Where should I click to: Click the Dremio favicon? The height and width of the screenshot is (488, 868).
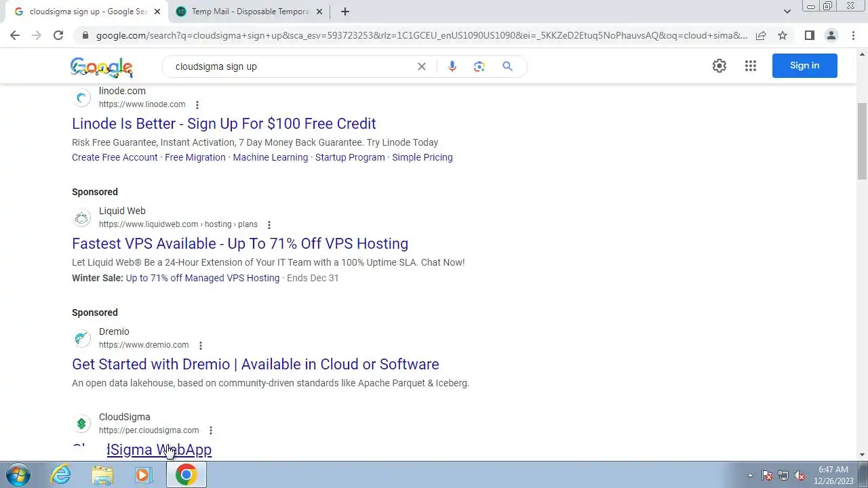coord(82,338)
